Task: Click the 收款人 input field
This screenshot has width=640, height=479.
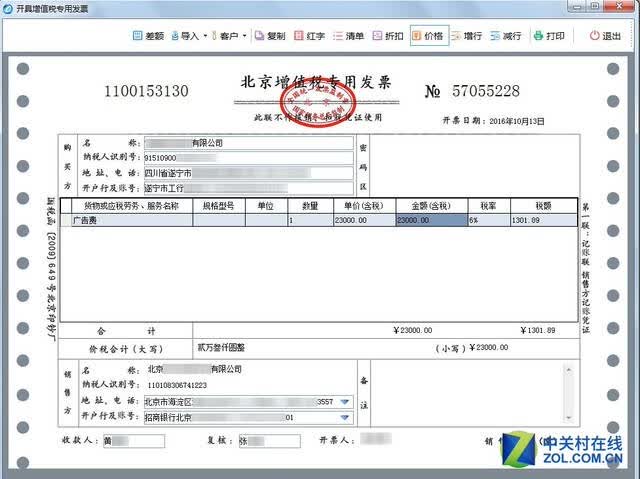Action: point(134,441)
